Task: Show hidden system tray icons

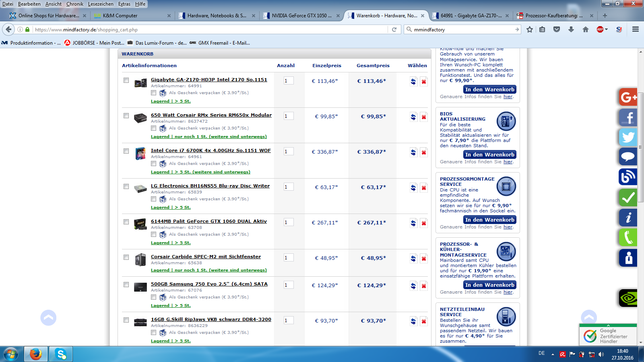Action: (x=553, y=354)
